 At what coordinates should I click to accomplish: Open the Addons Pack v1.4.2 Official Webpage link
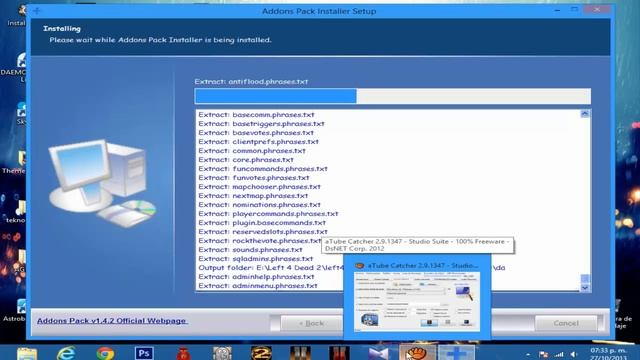tap(112, 321)
